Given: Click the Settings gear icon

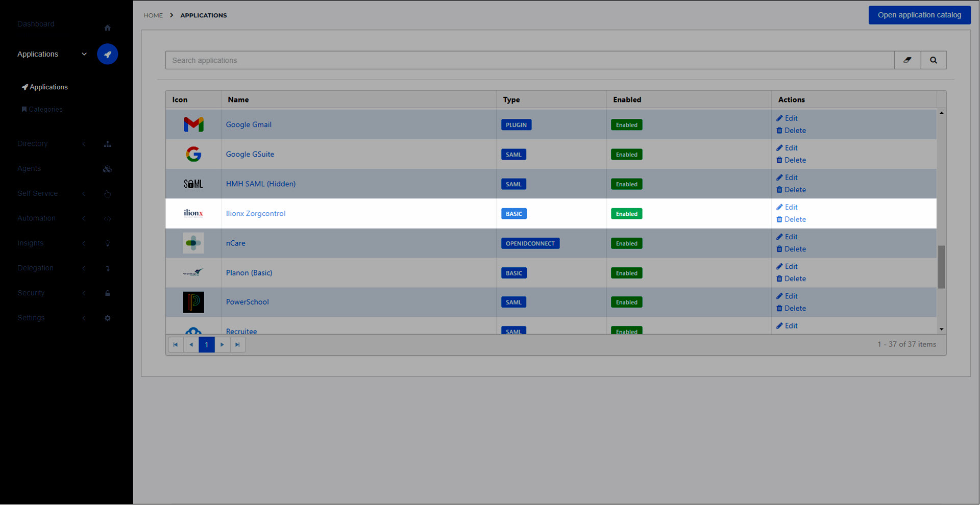Looking at the screenshot, I should 107,318.
